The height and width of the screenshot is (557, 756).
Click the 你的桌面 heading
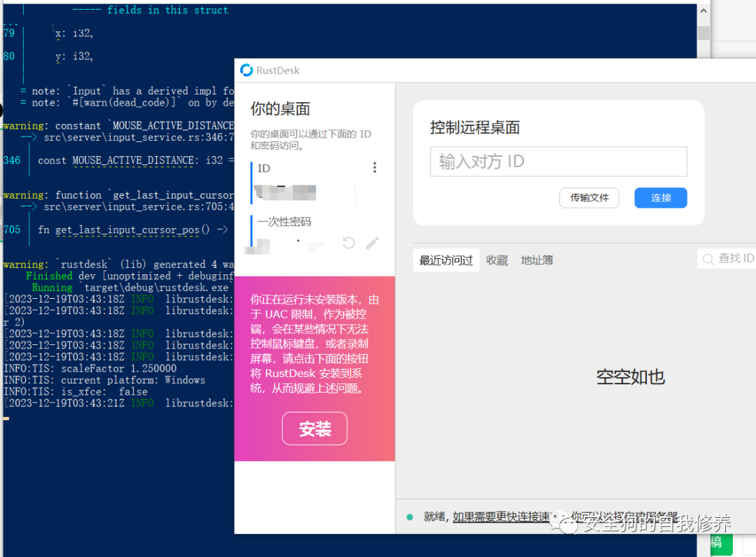[280, 109]
